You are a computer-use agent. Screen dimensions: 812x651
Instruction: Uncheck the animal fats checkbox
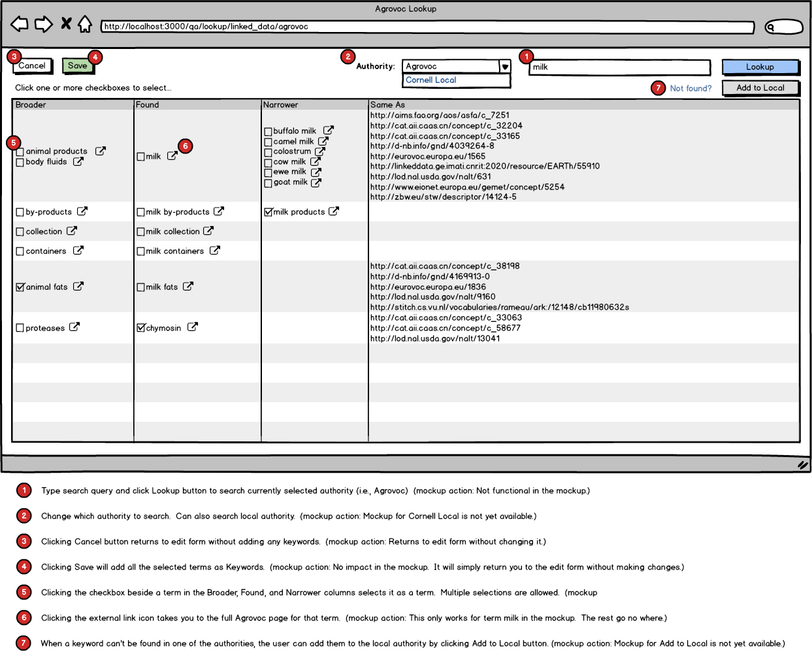[20, 287]
